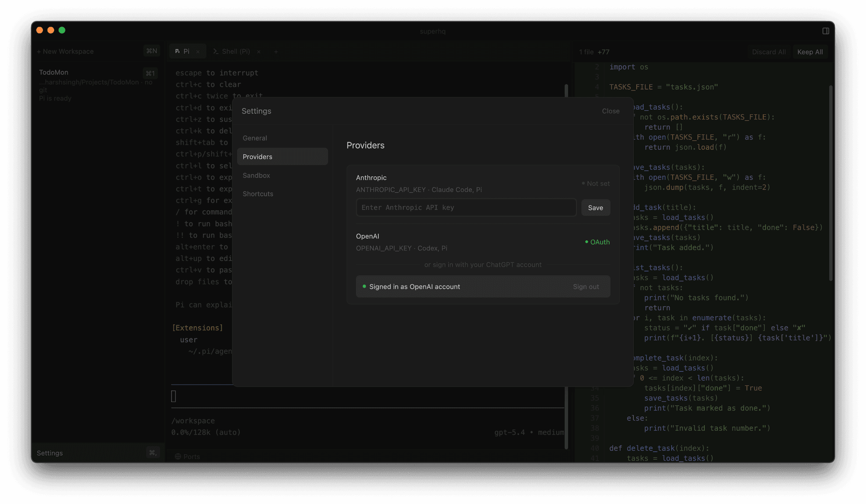Viewport: 866px width, 504px height.
Task: Click the TASKS_FILE = "tasks.json" code line
Action: point(663,87)
